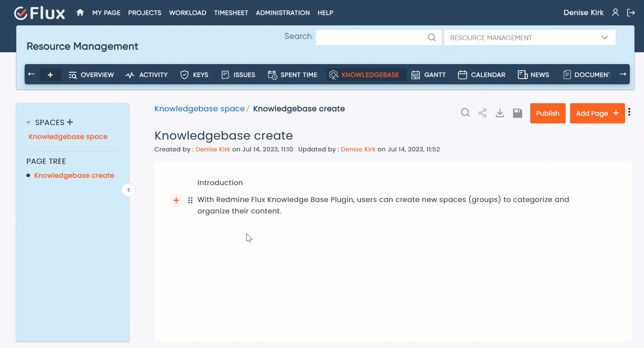Open the Timesheet menu
The width and height of the screenshot is (644, 348).
pyautogui.click(x=231, y=13)
